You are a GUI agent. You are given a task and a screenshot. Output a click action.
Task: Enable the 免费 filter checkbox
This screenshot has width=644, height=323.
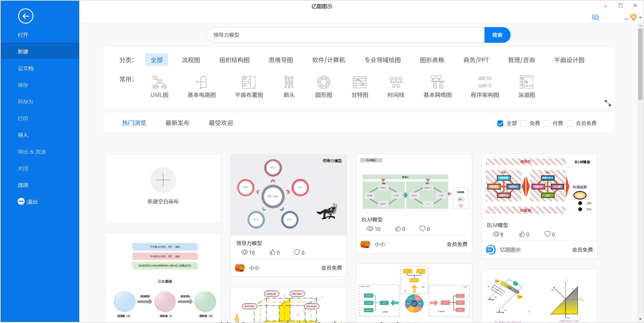pyautogui.click(x=523, y=123)
